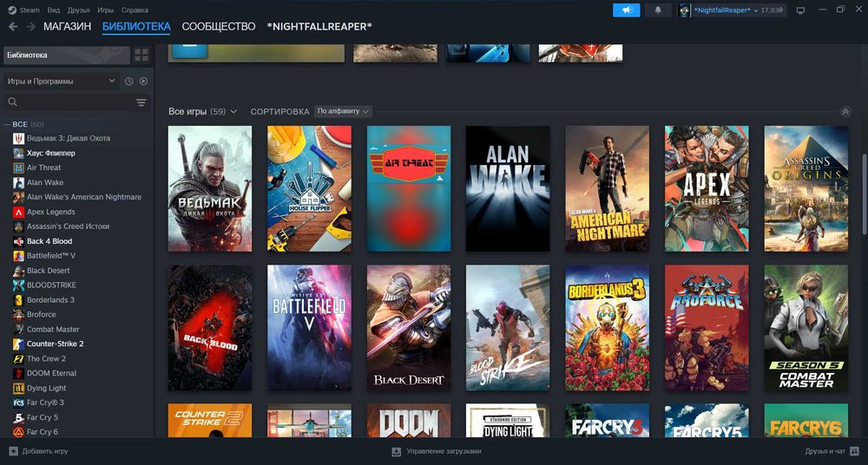The image size is (868, 465).
Task: Click the downloads manager icon
Action: pyautogui.click(x=397, y=451)
